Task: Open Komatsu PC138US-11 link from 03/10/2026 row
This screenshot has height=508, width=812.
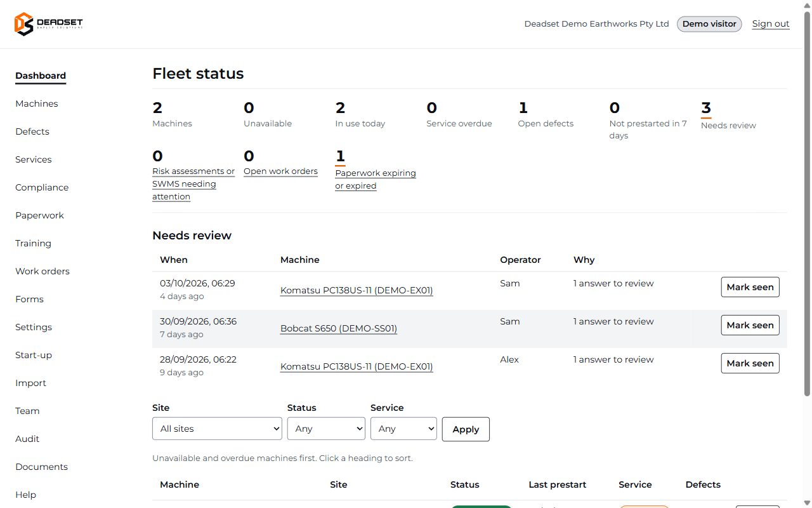Action: coord(357,291)
